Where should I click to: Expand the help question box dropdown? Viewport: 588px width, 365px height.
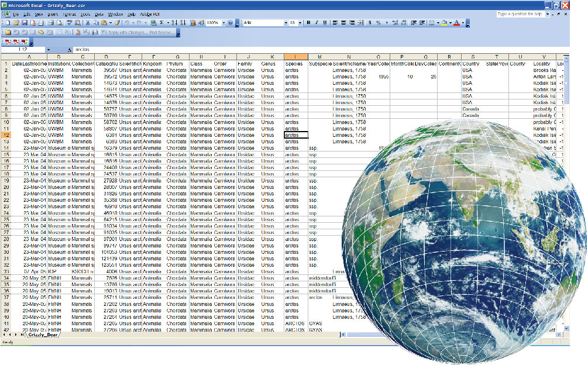pyautogui.click(x=548, y=14)
